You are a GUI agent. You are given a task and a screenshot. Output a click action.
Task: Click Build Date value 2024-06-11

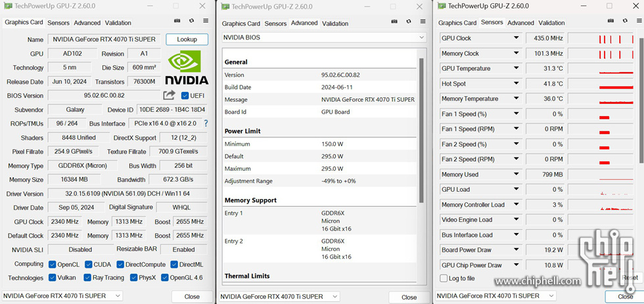click(x=336, y=87)
